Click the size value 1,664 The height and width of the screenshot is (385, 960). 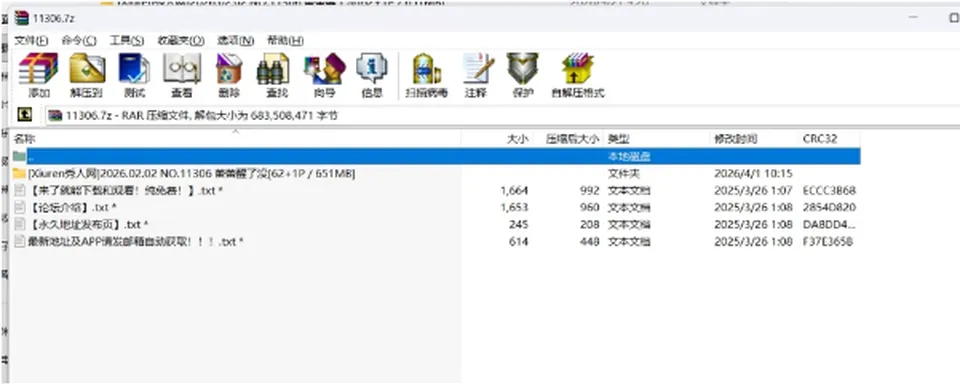(514, 190)
